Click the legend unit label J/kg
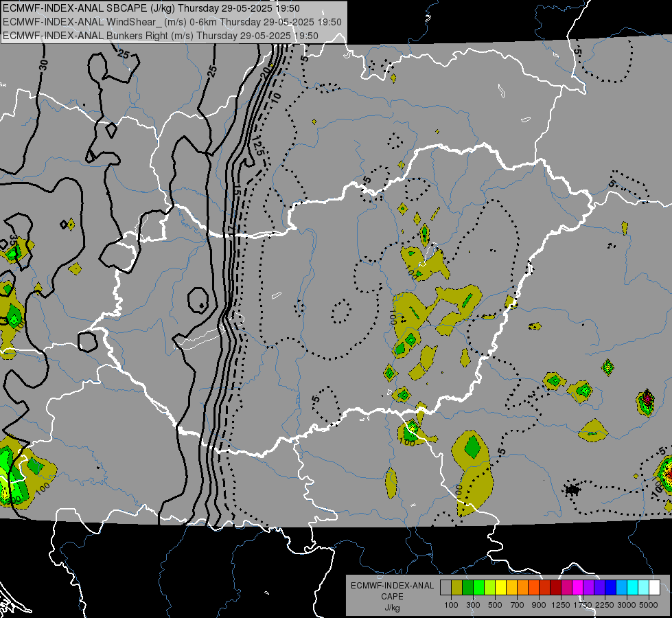Screen dimensions: 672x618 click(x=392, y=608)
